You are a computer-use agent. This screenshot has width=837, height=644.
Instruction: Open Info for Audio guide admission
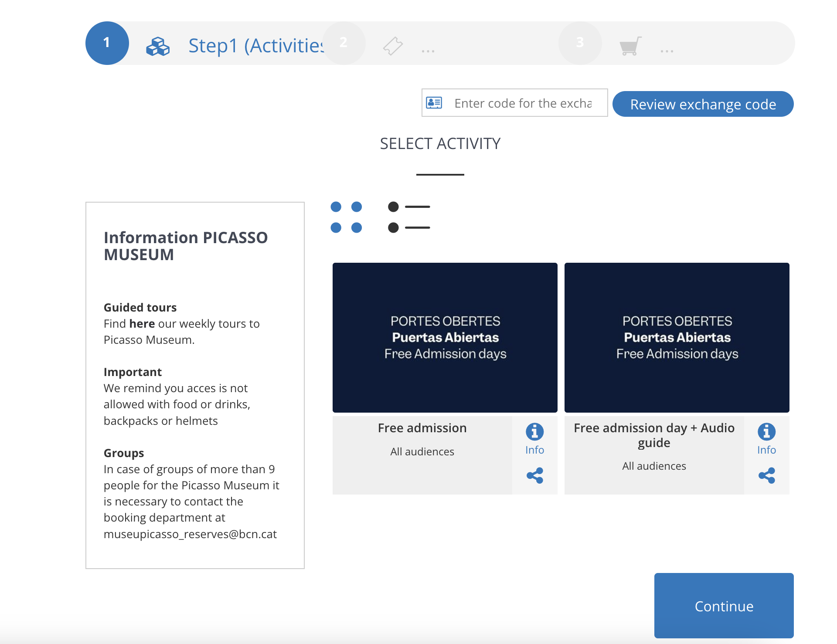click(766, 432)
